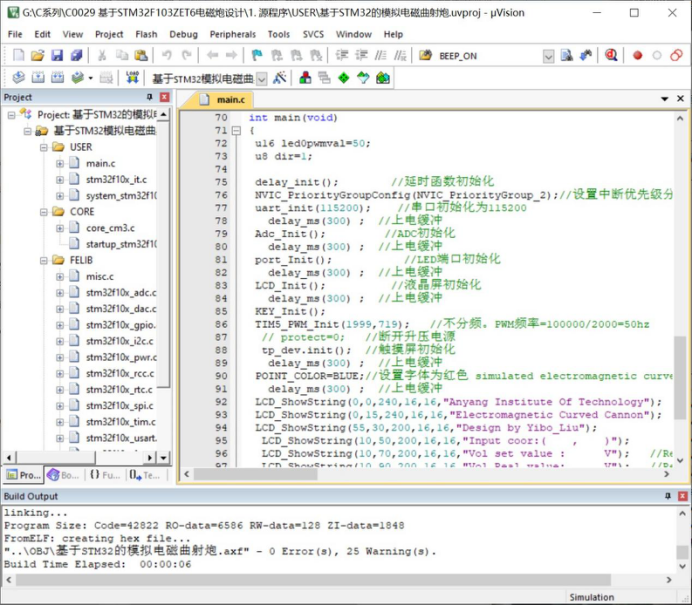Open the Window menu
The height and width of the screenshot is (605, 692).
click(354, 34)
